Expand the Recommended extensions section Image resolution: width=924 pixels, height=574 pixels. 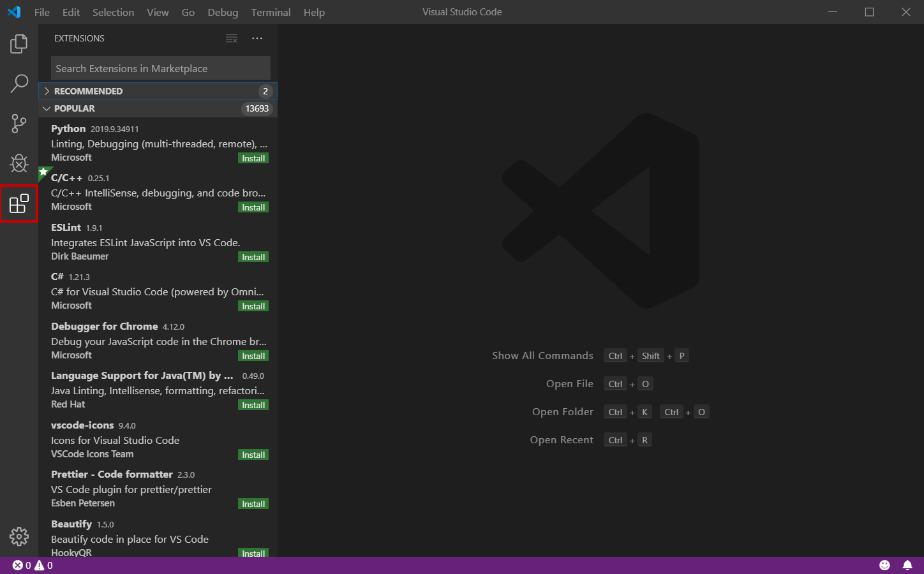88,91
